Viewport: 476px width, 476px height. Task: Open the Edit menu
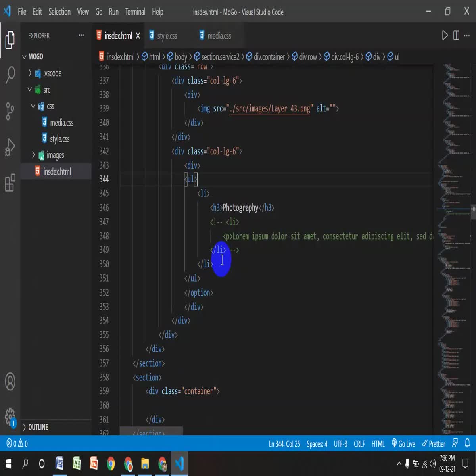point(37,12)
